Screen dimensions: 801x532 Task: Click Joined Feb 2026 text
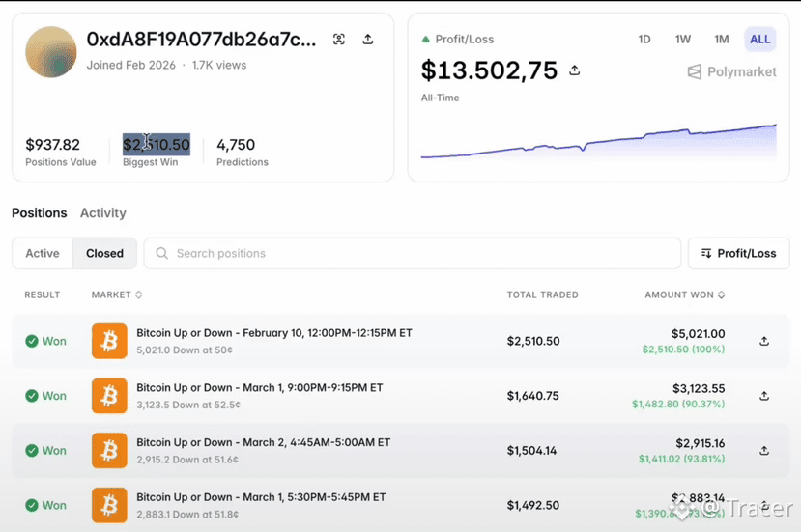tap(130, 65)
